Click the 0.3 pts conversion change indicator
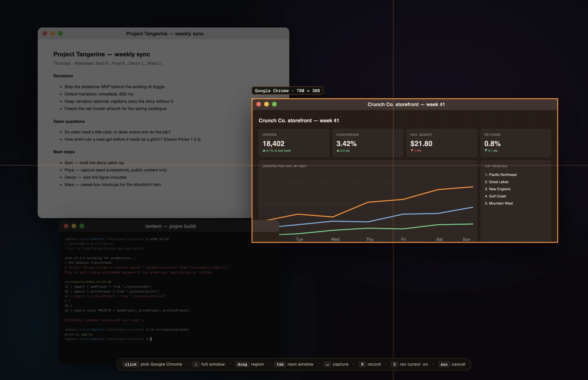Viewport: 588px width, 380px height. [x=343, y=151]
